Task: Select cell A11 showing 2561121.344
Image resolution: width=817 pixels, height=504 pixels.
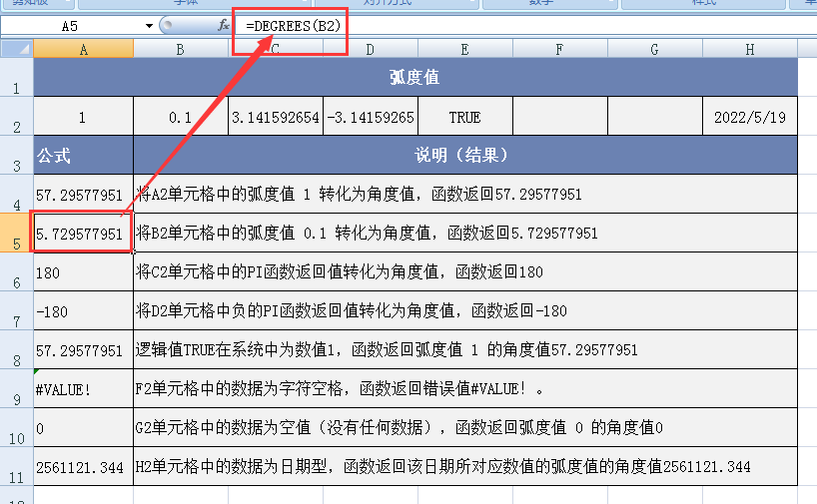Action: pos(83,466)
